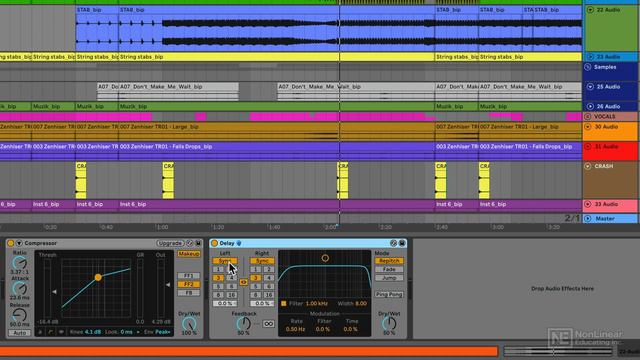Unfold the 33 Audio track
640x360 pixels.
pos(588,204)
